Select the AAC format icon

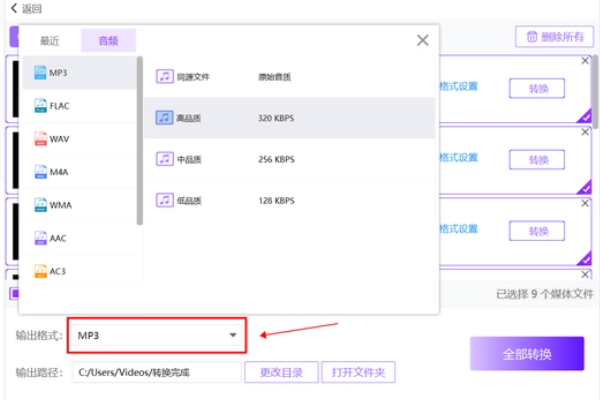41,237
